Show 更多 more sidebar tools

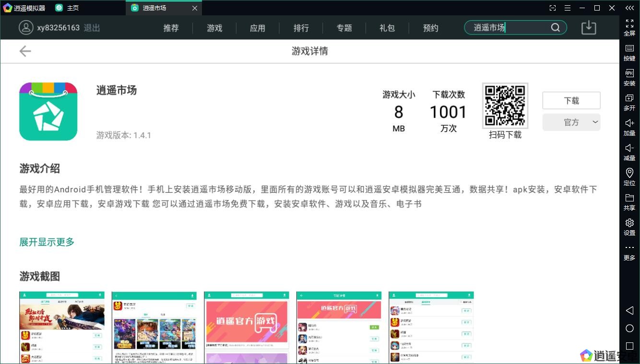629,247
